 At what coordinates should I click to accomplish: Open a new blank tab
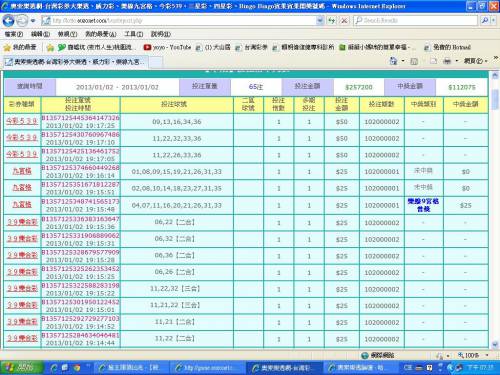pyautogui.click(x=156, y=62)
